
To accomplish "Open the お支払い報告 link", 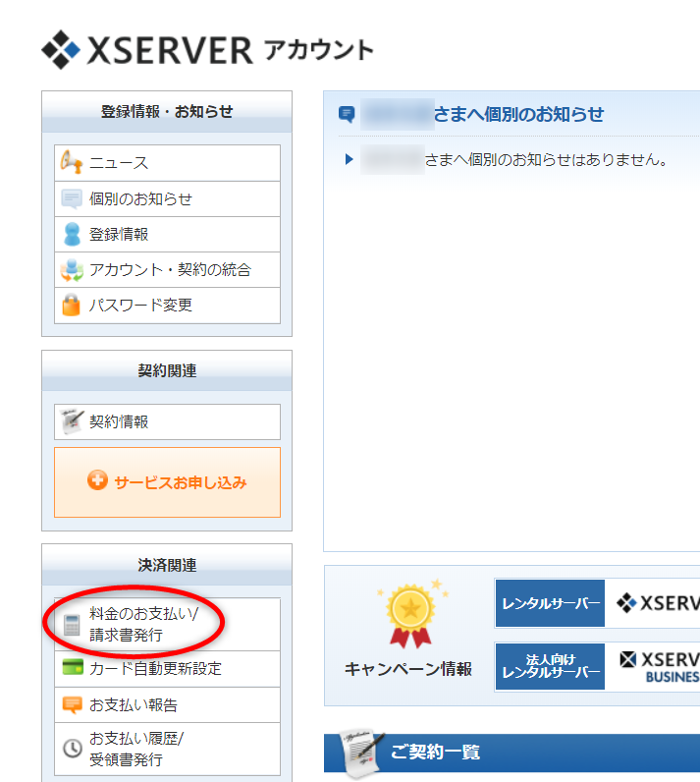I will (x=168, y=704).
